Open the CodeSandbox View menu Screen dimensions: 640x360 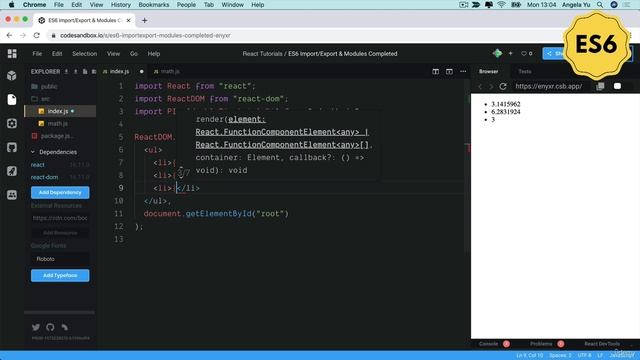tap(113, 53)
